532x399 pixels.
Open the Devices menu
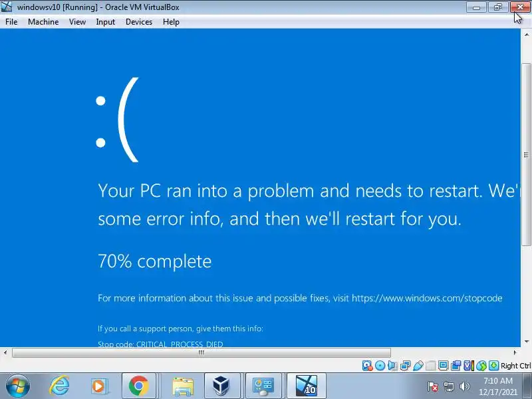tap(139, 22)
